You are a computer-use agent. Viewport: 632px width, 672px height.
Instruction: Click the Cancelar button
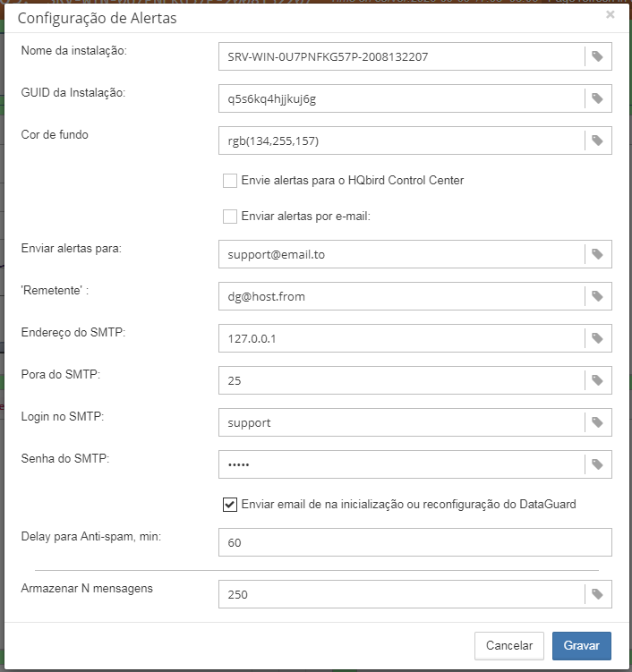point(508,646)
